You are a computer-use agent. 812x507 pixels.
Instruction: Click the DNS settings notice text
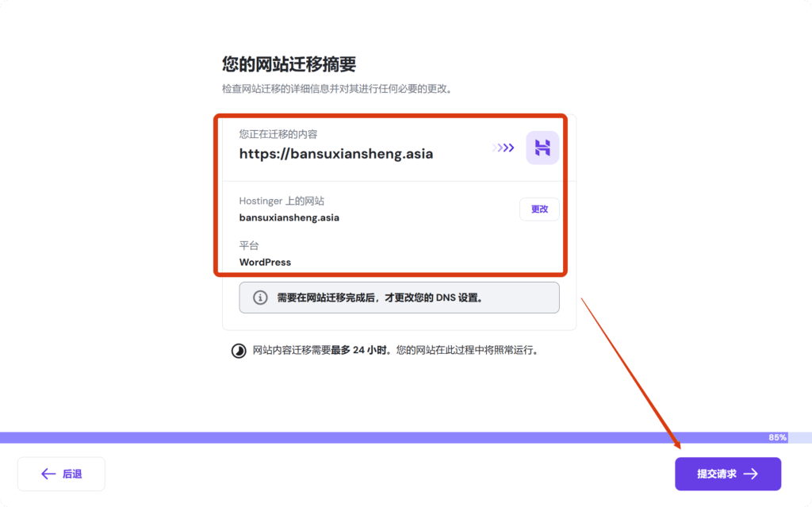(x=380, y=298)
